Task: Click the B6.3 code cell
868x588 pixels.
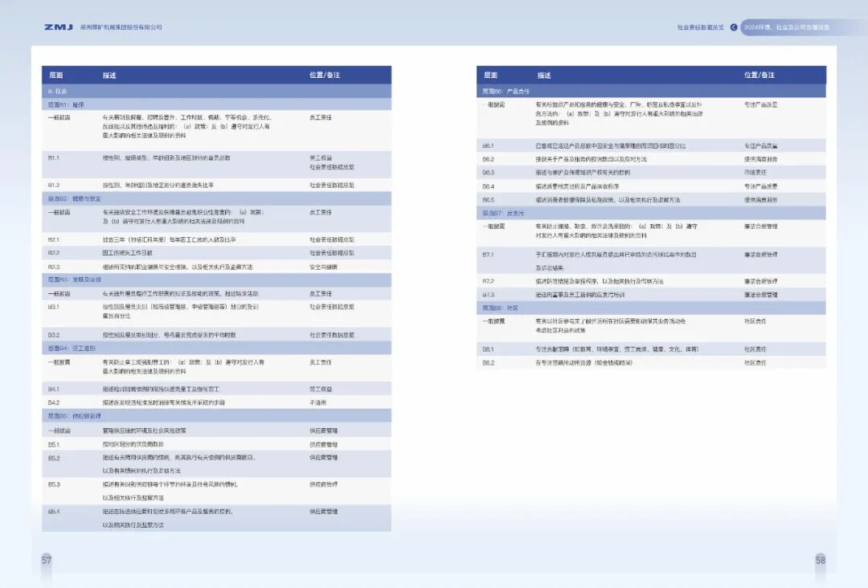Action: (489, 173)
